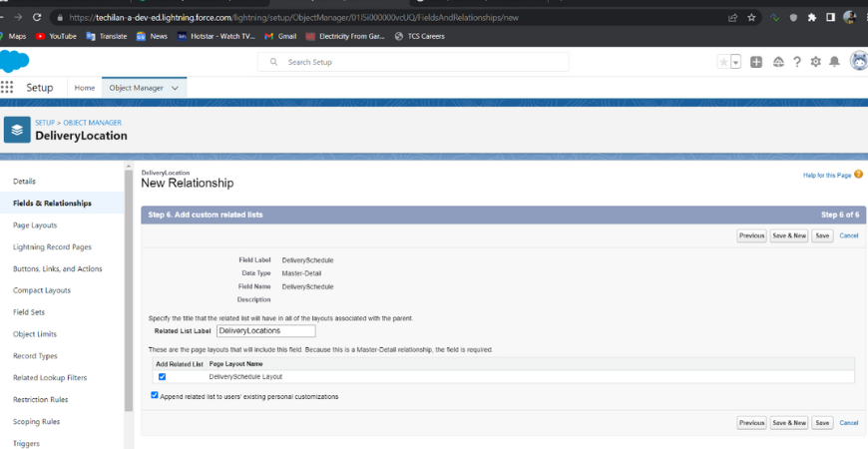Uncheck the DeliverySchedule Layout related list checkbox

tap(162, 377)
